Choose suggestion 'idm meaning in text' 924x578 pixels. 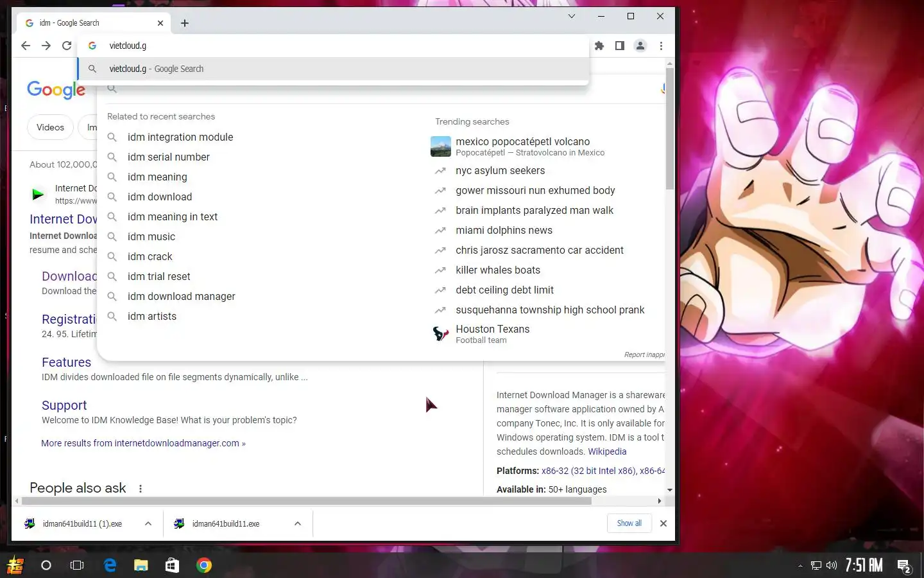(173, 216)
